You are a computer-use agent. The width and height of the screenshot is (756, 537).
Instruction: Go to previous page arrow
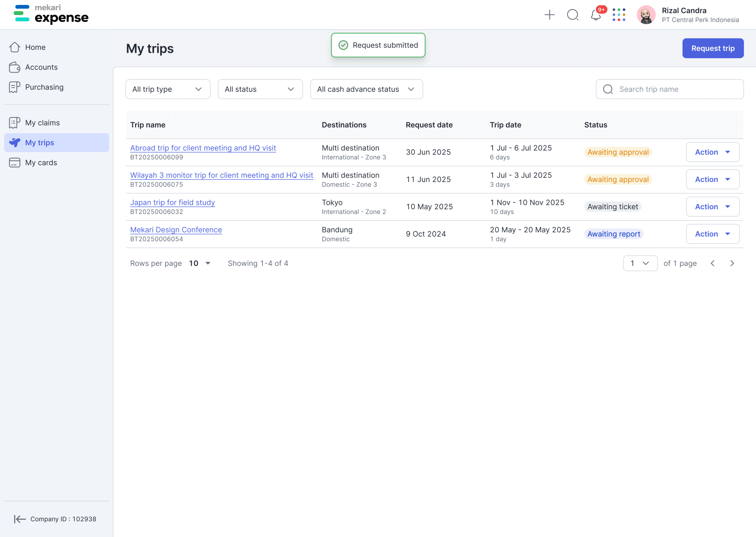(x=713, y=263)
